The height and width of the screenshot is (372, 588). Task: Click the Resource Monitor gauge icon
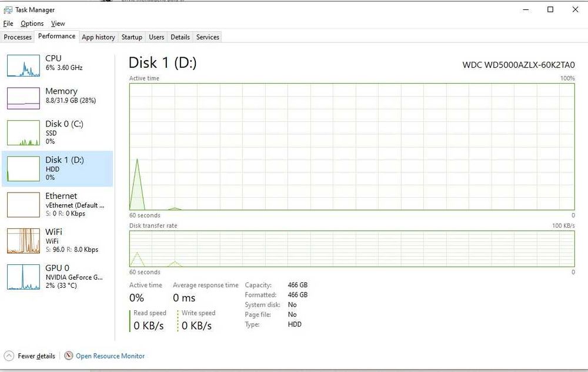click(x=69, y=356)
